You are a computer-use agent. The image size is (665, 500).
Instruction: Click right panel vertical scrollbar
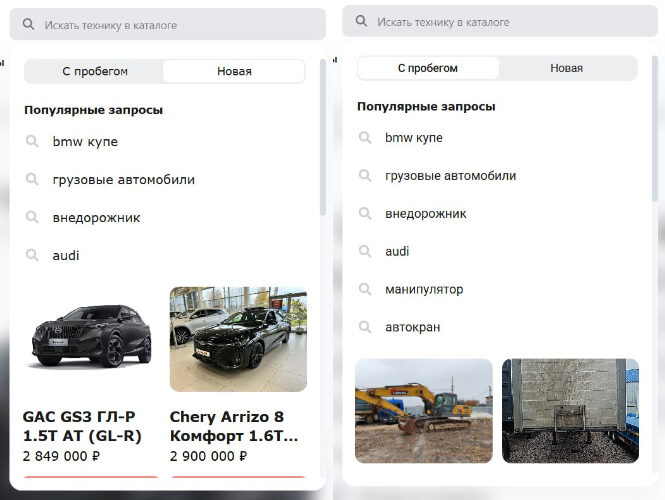coord(655,129)
